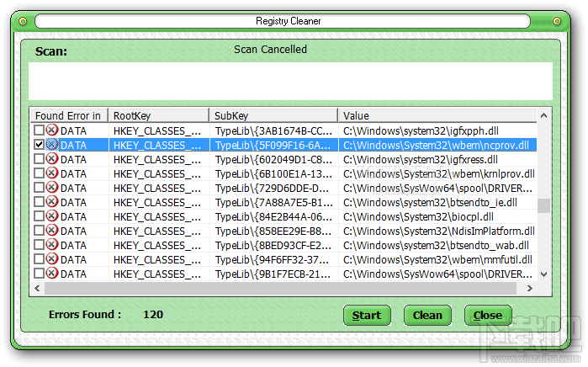This screenshot has height=367, width=588.
Task: Click the horizontal scrollbar right arrow
Action: pyautogui.click(x=529, y=288)
